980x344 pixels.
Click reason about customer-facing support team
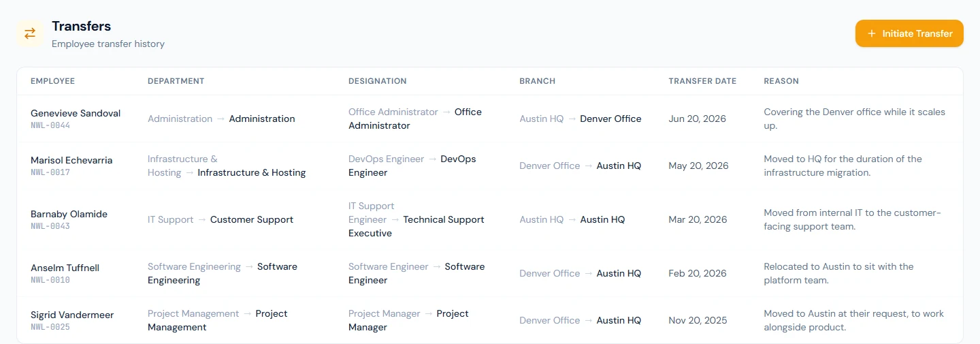pyautogui.click(x=852, y=219)
